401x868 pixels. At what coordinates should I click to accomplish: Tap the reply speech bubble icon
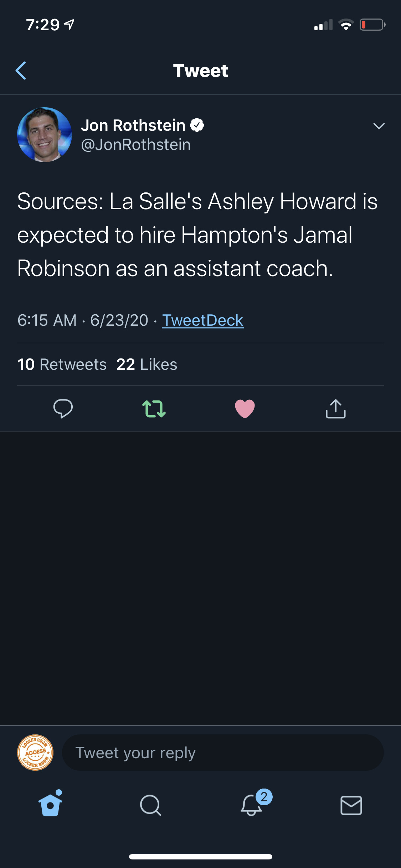pyautogui.click(x=63, y=408)
